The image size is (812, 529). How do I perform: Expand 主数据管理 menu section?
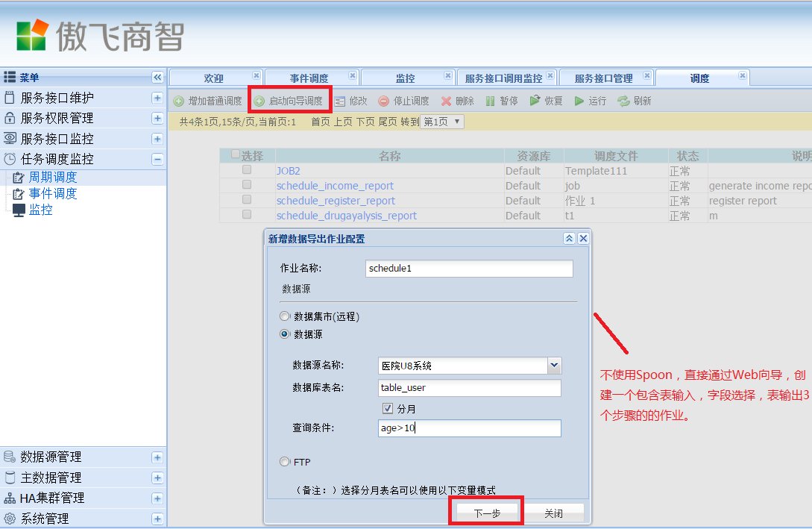(x=157, y=478)
